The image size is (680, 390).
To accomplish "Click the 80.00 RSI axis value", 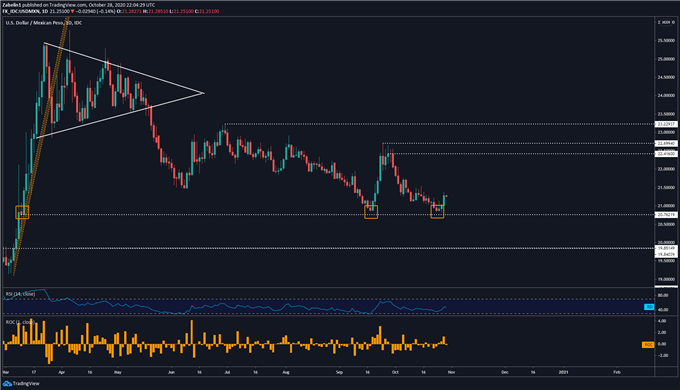I will [663, 295].
